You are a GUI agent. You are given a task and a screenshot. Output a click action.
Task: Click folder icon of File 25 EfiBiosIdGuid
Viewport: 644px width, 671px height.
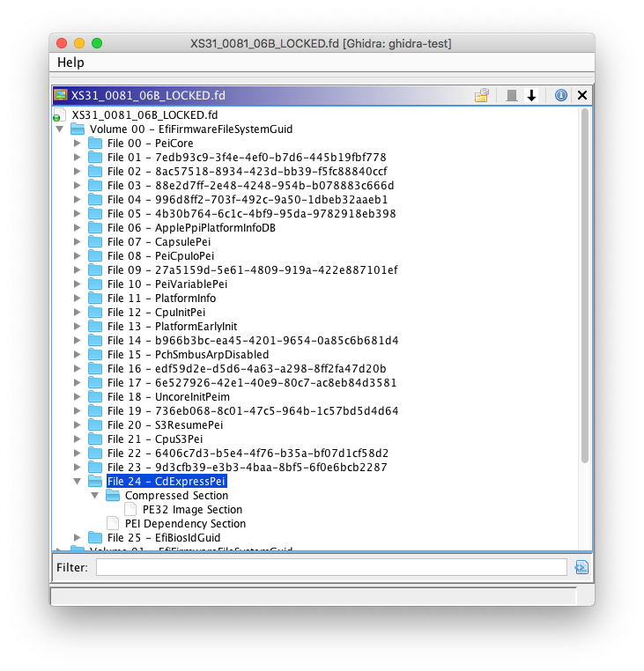pos(95,537)
